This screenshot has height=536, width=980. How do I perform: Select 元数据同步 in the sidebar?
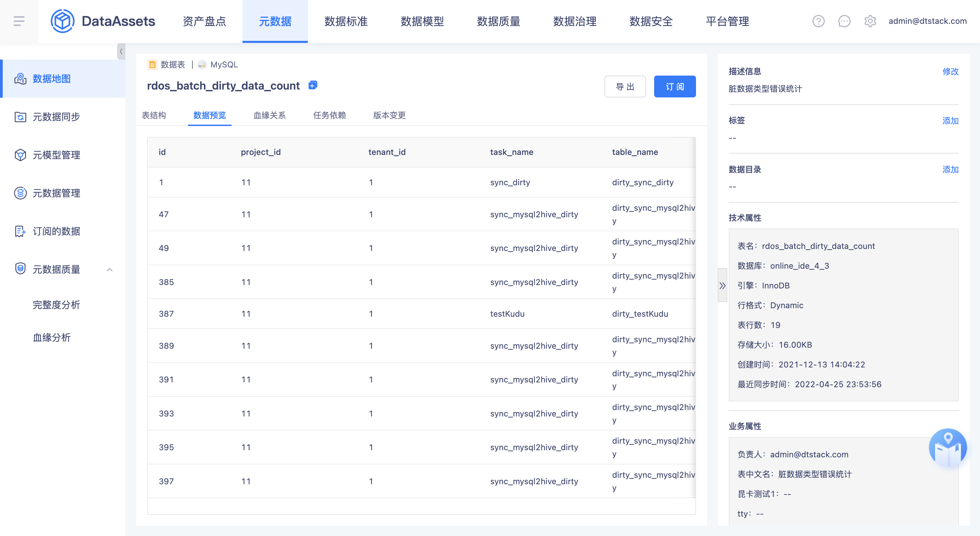[x=62, y=117]
